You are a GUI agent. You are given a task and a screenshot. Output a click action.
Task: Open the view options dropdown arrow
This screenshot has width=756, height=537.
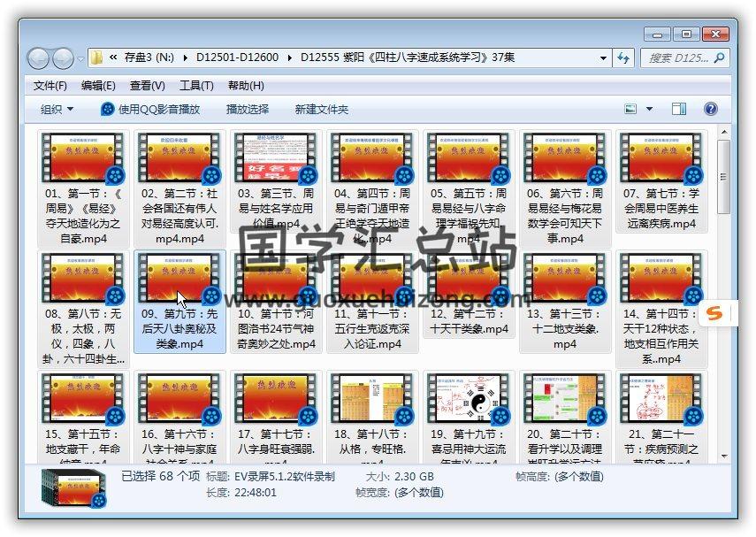click(x=649, y=109)
